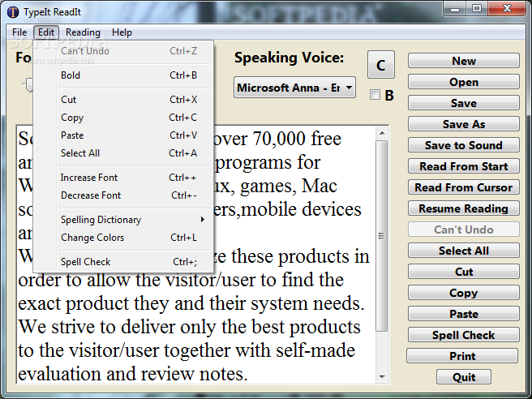Minimize the TypeIt ReadIt window
This screenshot has height=399, width=532.
tap(455, 9)
